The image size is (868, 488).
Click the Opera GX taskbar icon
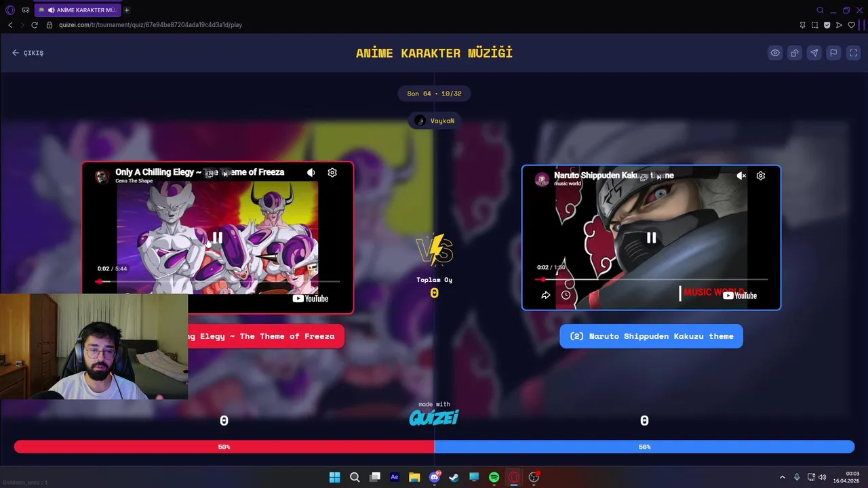point(514,477)
